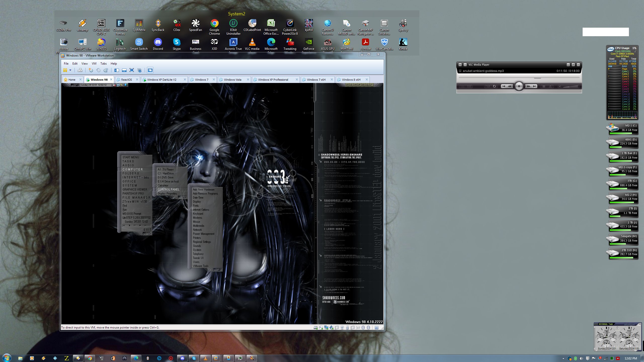Open Add-Remove Programs in control panel list
This screenshot has height=362, width=644.
pyautogui.click(x=205, y=194)
